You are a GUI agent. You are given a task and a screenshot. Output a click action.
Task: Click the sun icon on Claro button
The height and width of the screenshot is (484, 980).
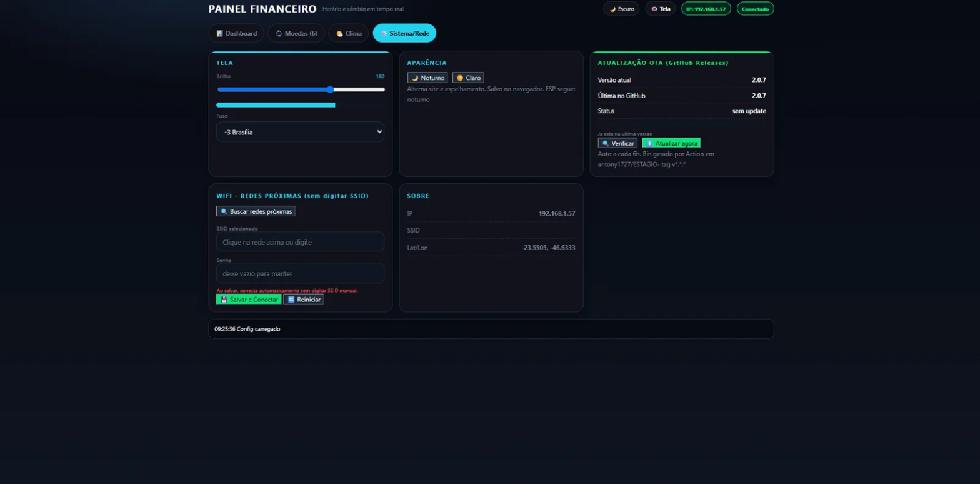[x=459, y=78]
